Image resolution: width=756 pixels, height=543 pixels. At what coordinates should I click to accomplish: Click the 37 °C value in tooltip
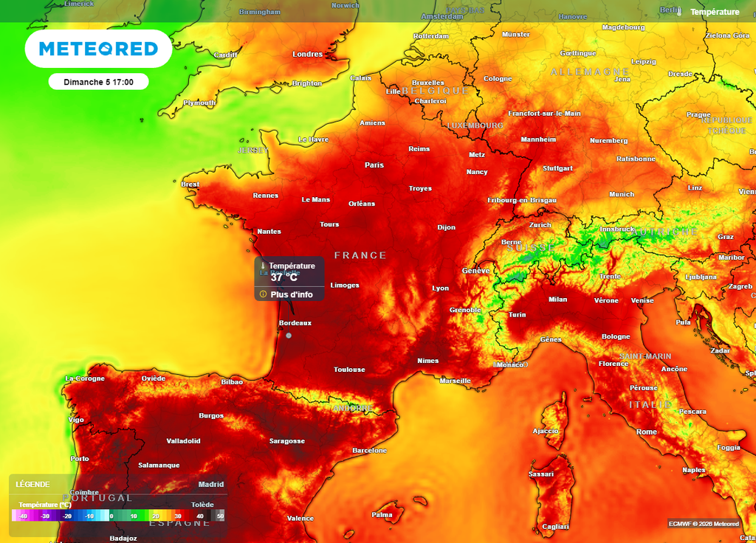pyautogui.click(x=284, y=277)
